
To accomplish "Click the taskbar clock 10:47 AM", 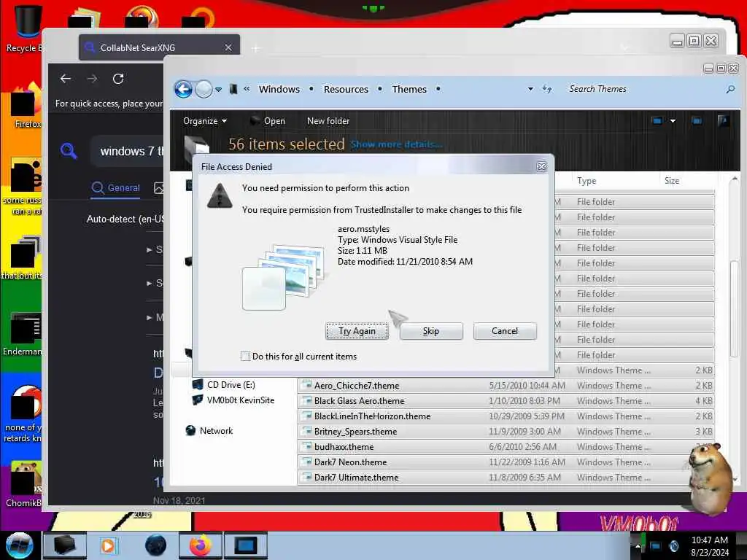I will pos(710,546).
